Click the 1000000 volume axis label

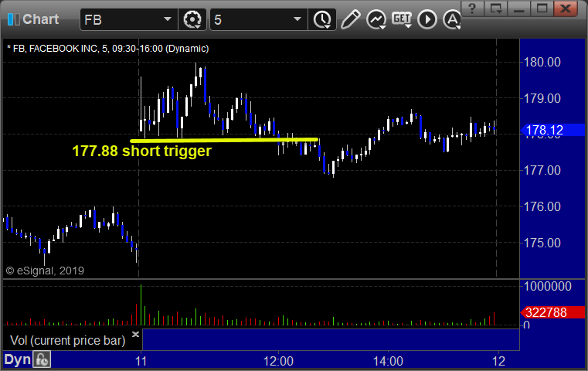coord(548,286)
